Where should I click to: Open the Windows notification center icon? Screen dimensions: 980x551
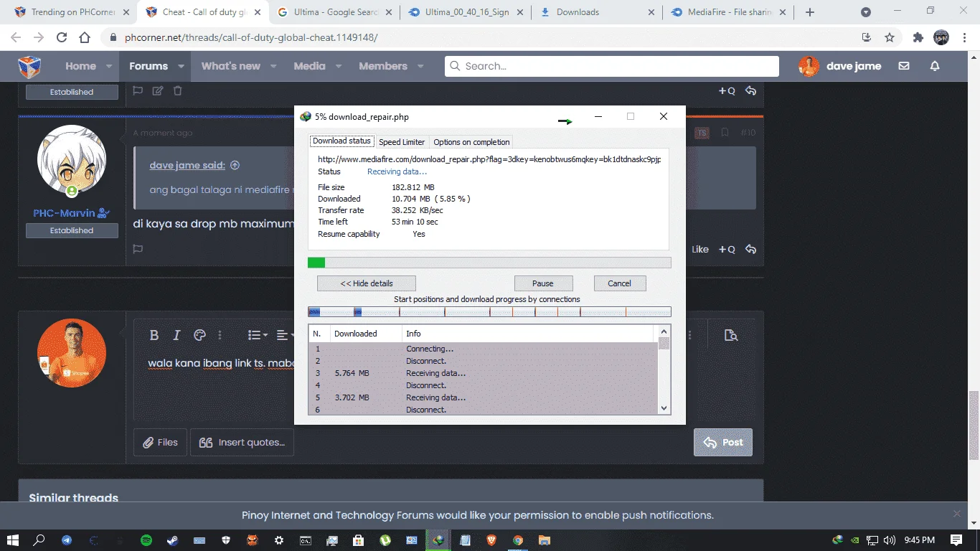coord(956,540)
